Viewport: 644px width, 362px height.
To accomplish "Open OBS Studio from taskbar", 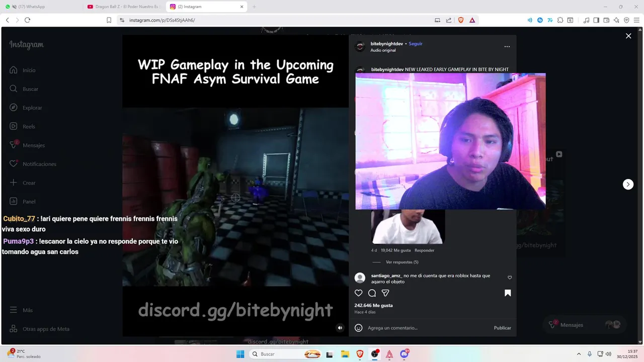I will (x=375, y=354).
